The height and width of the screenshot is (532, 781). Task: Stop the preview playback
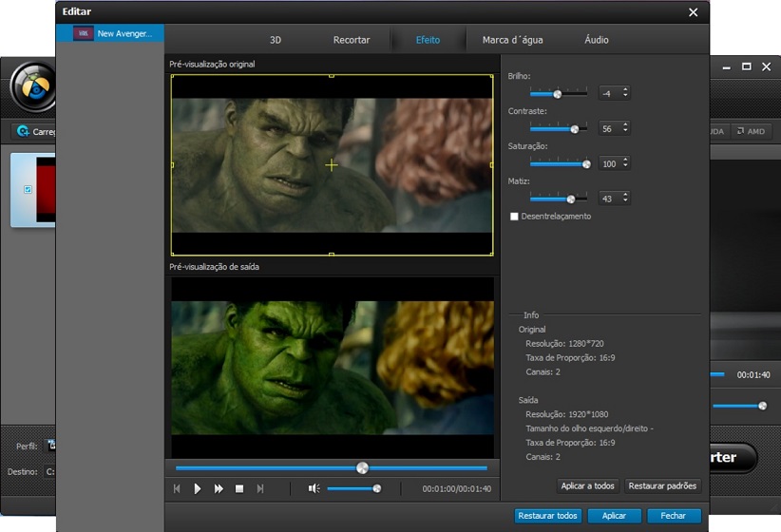click(239, 489)
